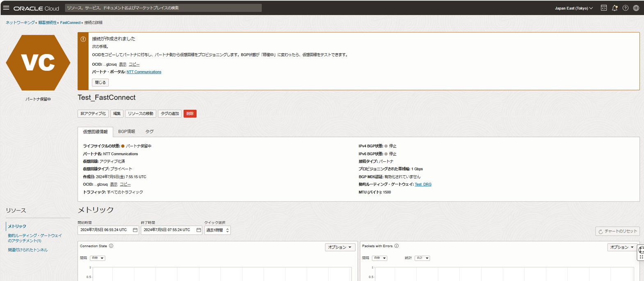Open the hamburger navigation menu
644x281 pixels.
pyautogui.click(x=6, y=8)
